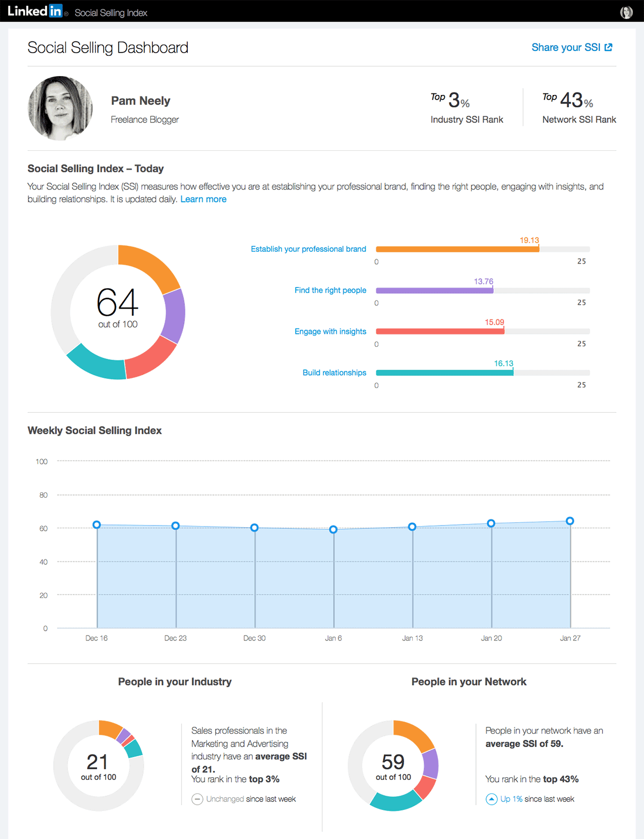Click the Pam Neely name
644x839 pixels.
[141, 101]
